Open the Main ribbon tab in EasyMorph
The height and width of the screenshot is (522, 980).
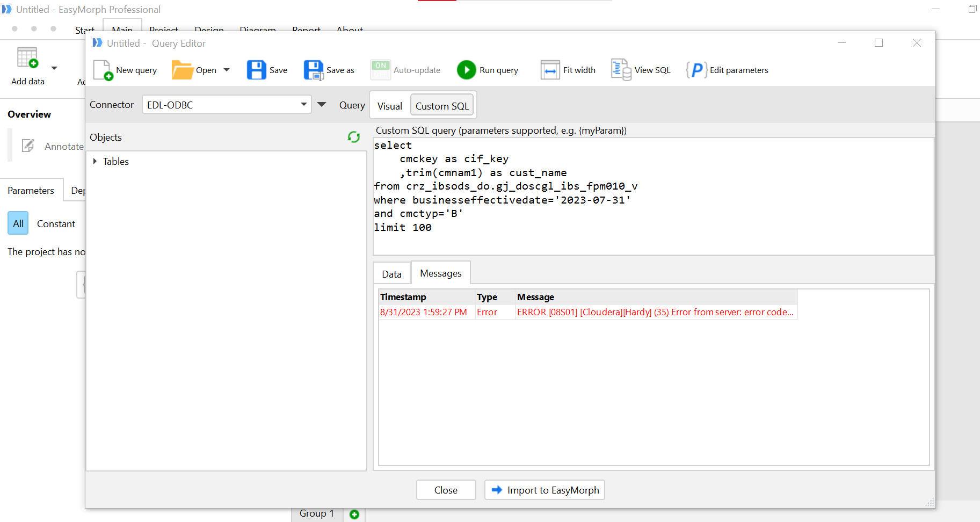(122, 30)
